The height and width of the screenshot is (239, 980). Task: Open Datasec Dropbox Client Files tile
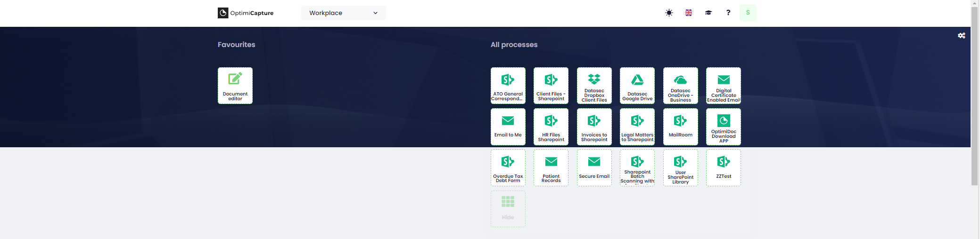click(x=594, y=86)
